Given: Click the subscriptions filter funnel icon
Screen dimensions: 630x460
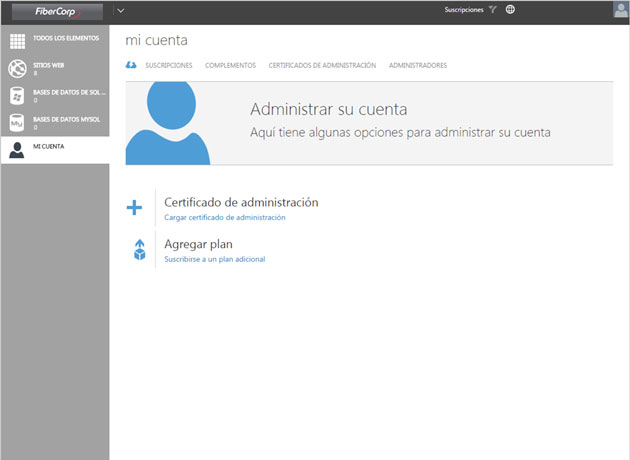Looking at the screenshot, I should tap(492, 10).
